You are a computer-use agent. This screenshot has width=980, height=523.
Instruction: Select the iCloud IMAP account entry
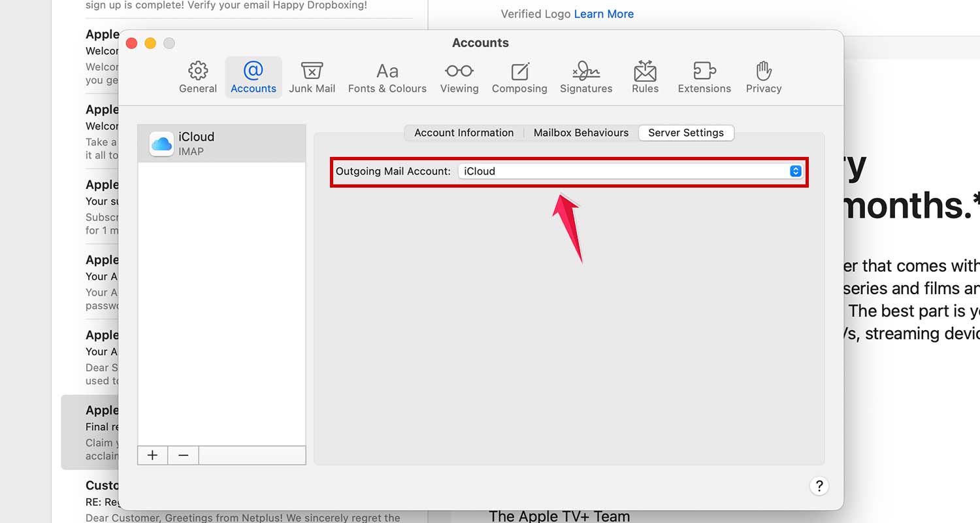pyautogui.click(x=221, y=143)
